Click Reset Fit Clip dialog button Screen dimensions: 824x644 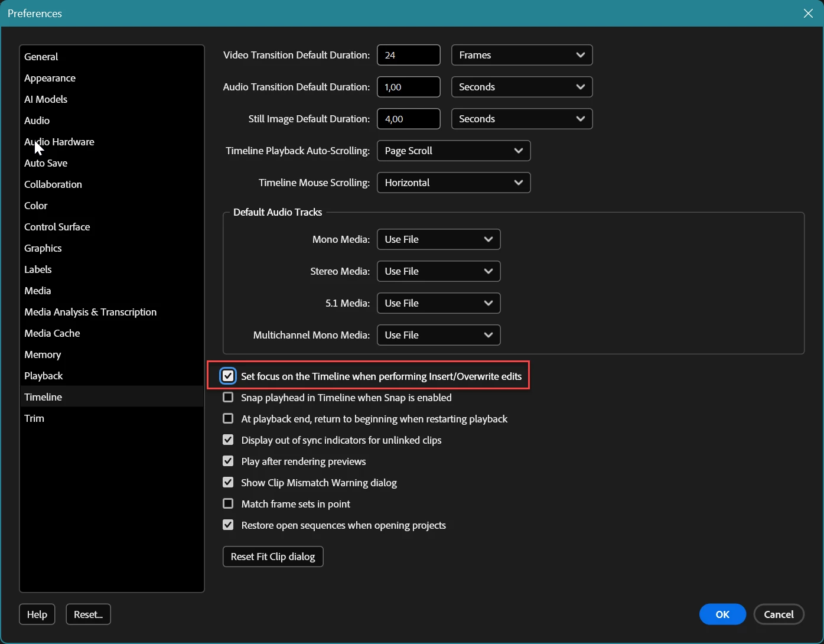pos(273,557)
